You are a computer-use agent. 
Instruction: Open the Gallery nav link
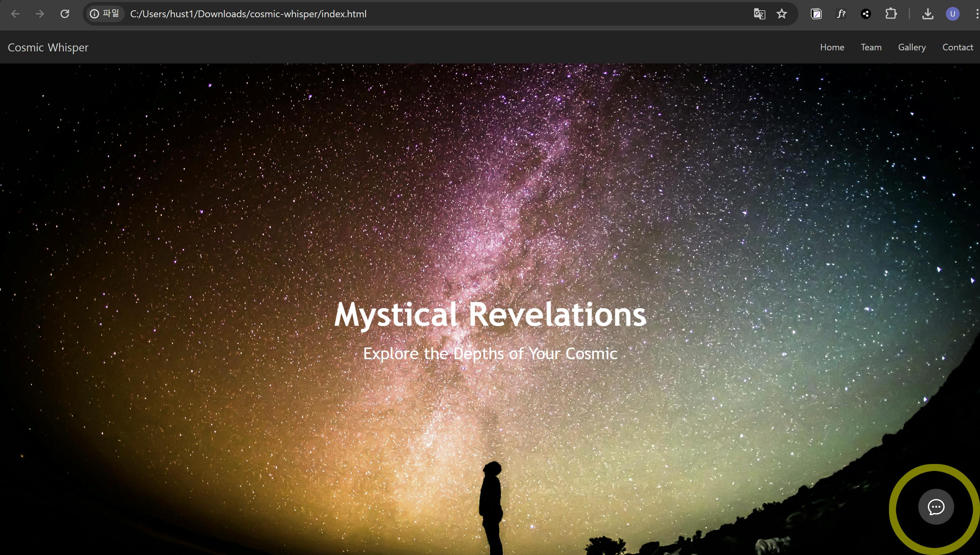(911, 47)
